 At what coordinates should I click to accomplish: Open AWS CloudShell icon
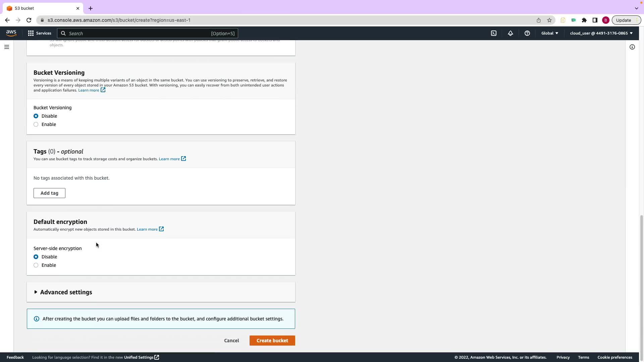point(494,33)
